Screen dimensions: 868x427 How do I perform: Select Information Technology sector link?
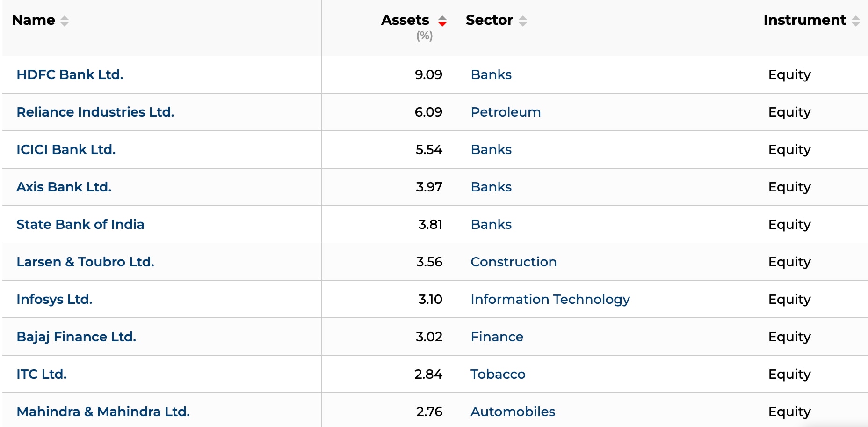click(x=550, y=300)
